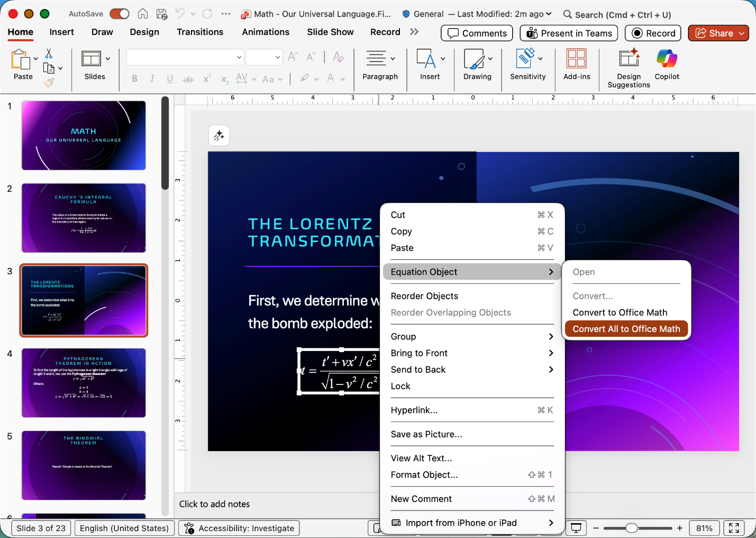The image size is (756, 538).
Task: Open Present in Teams
Action: coord(568,33)
